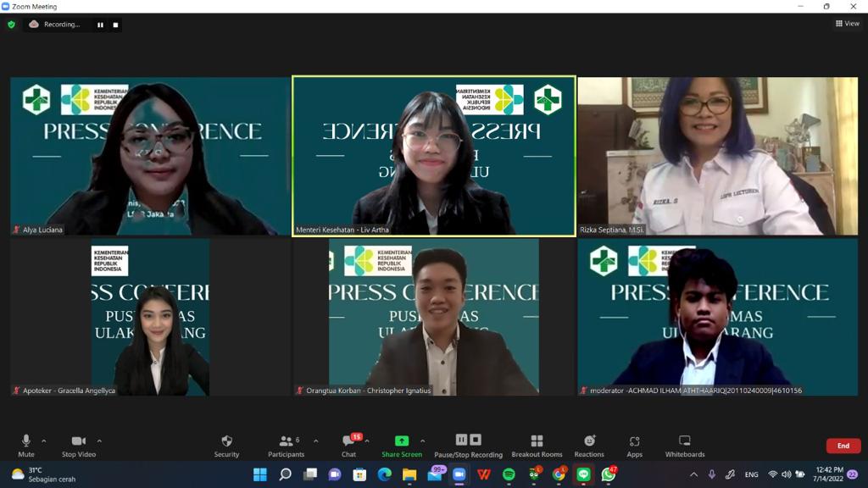Open the Reactions menu
The image size is (868, 488).
click(x=589, y=445)
